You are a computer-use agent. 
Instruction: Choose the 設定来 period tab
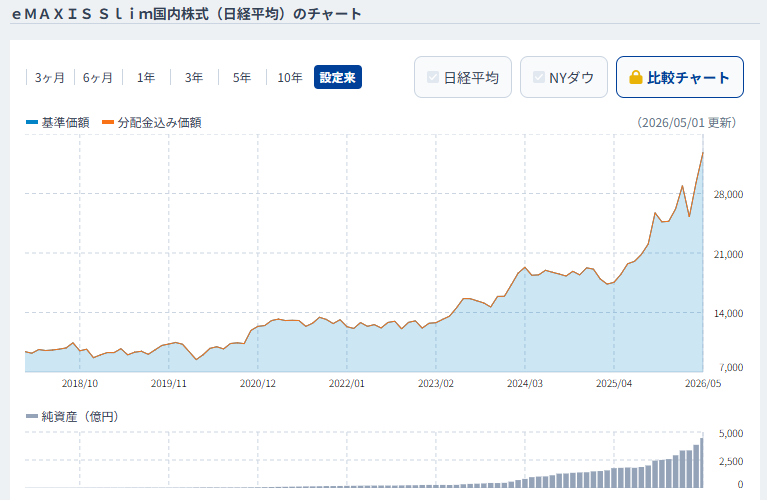click(x=338, y=77)
